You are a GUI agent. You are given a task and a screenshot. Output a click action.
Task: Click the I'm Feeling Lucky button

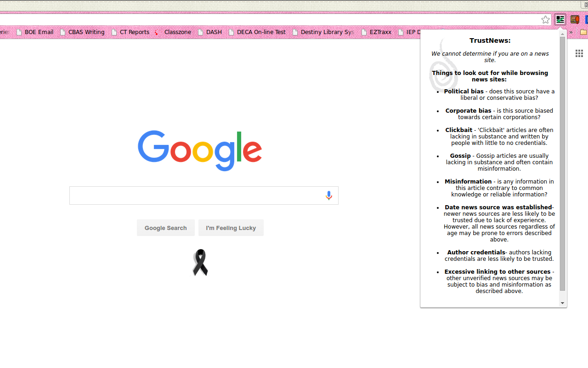(x=231, y=228)
